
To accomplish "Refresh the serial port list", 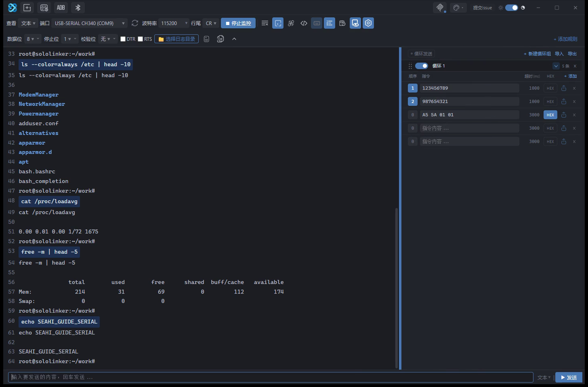I will coord(135,23).
